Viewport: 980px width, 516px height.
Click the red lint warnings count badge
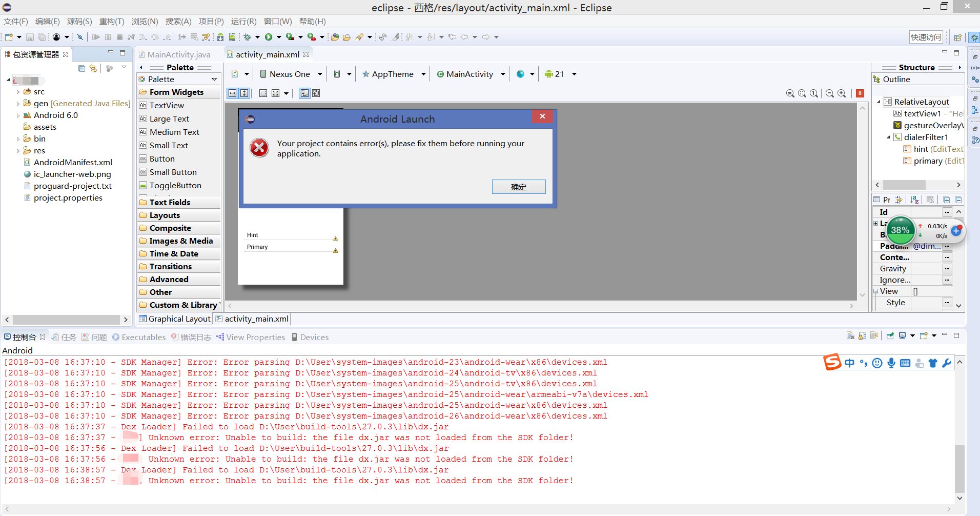coord(860,93)
